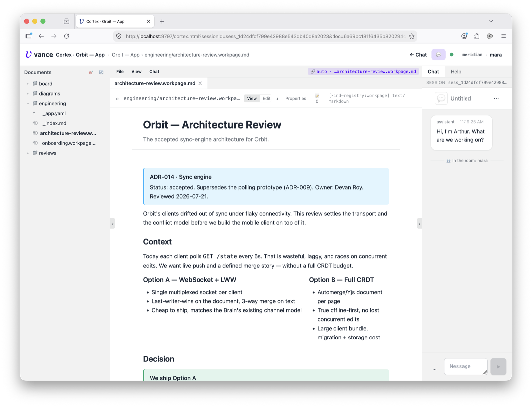The image size is (532, 407).
Task: Click the reload icon beside the document path
Action: click(117, 99)
